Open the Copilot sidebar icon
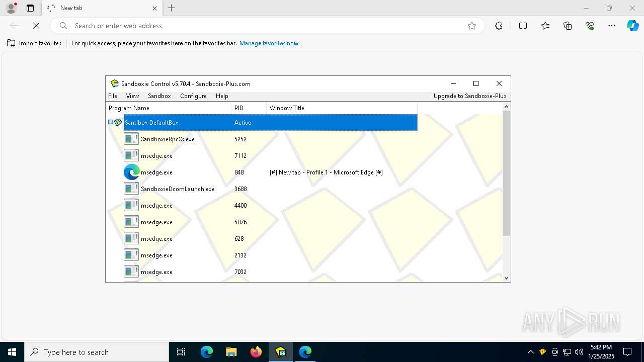 click(x=632, y=26)
